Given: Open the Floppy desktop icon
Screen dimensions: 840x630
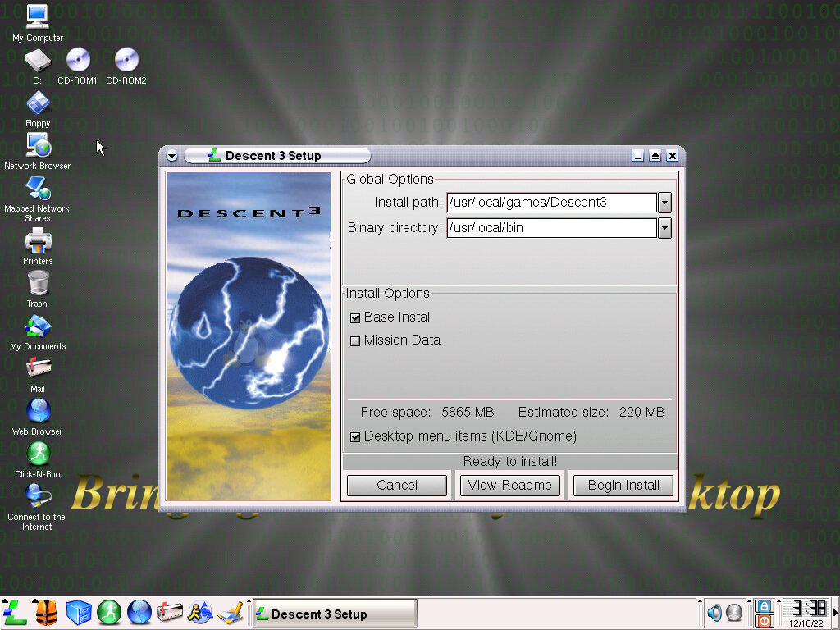Looking at the screenshot, I should [x=38, y=103].
